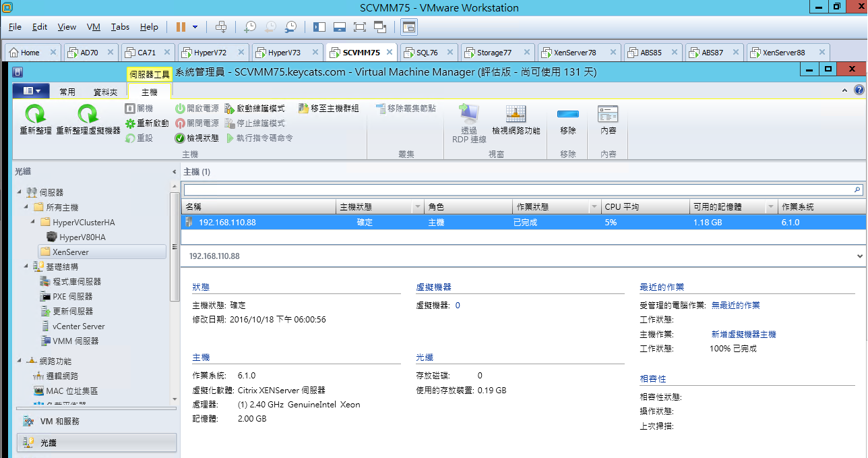The image size is (868, 458).
Task: Collapse the 伺服器 tree node
Action: (20, 193)
